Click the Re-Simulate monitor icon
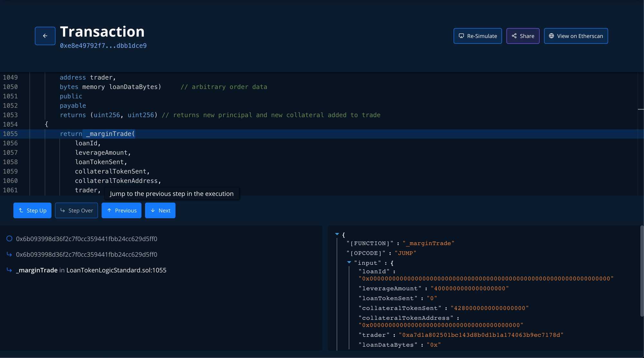Viewport: 644px width, 358px height. tap(461, 36)
